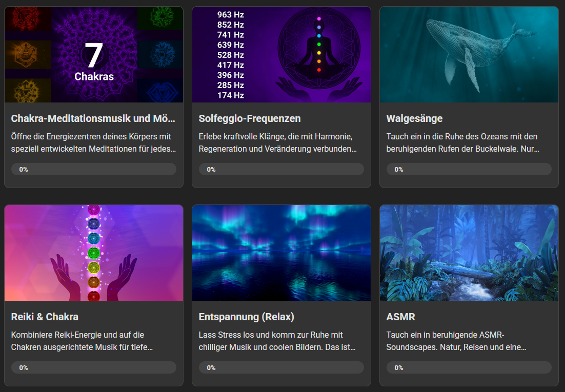
Task: Open the Solfeggio Hz frequencies thumbnail
Action: tap(281, 54)
